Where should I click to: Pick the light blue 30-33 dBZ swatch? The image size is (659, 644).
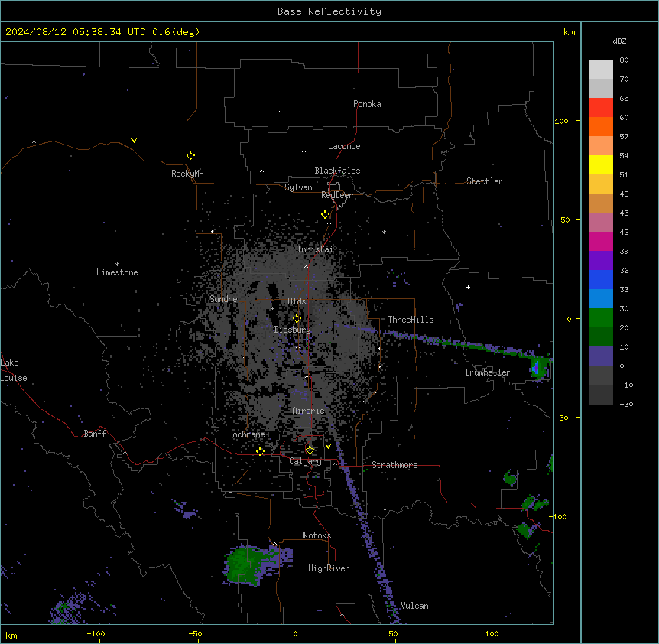point(601,298)
